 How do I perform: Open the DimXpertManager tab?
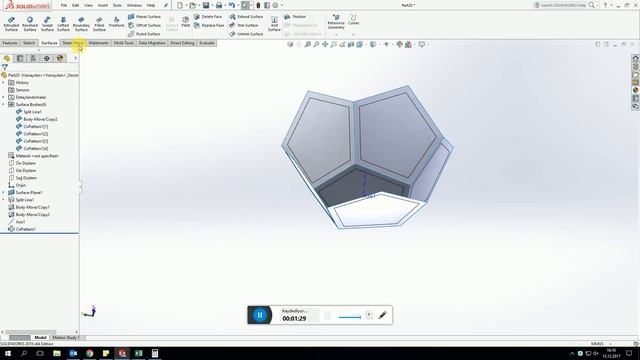point(47,58)
